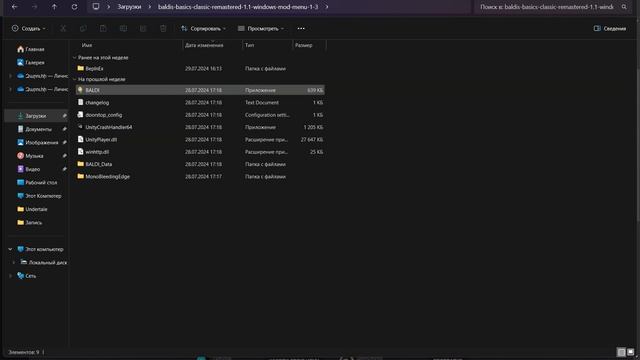Click the Delete trash toolbar icon
Screen dimensions: 640x360
pos(163,29)
